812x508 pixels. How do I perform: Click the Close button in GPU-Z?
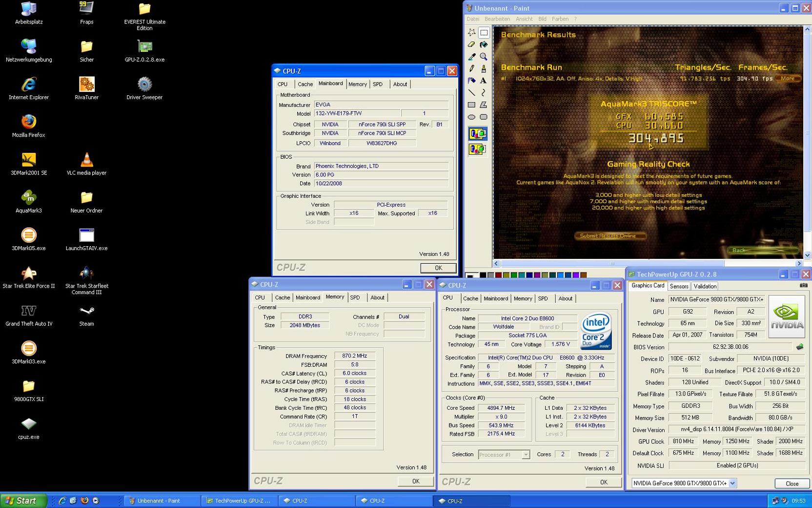pos(792,484)
